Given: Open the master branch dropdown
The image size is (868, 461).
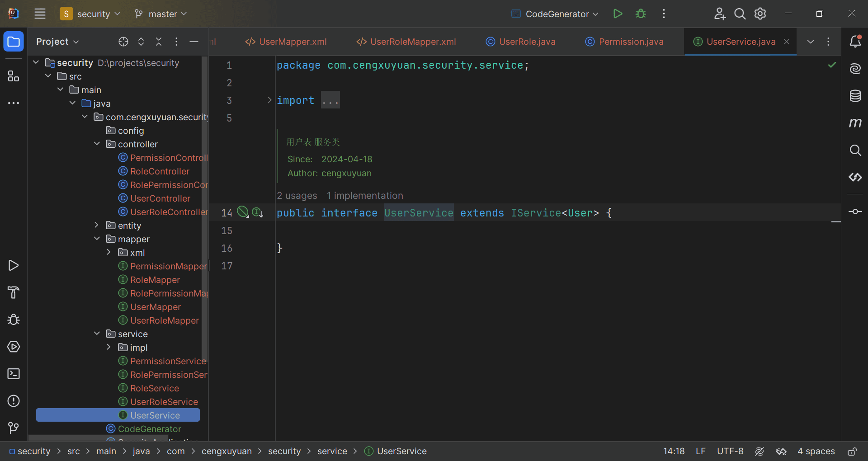Looking at the screenshot, I should coord(161,14).
